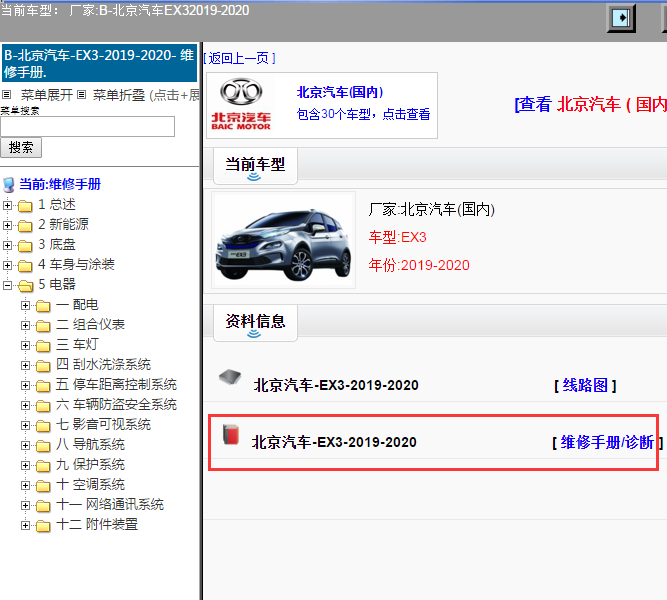The image size is (667, 600).
Task: Click the current manual computer icon
Action: coord(9,185)
